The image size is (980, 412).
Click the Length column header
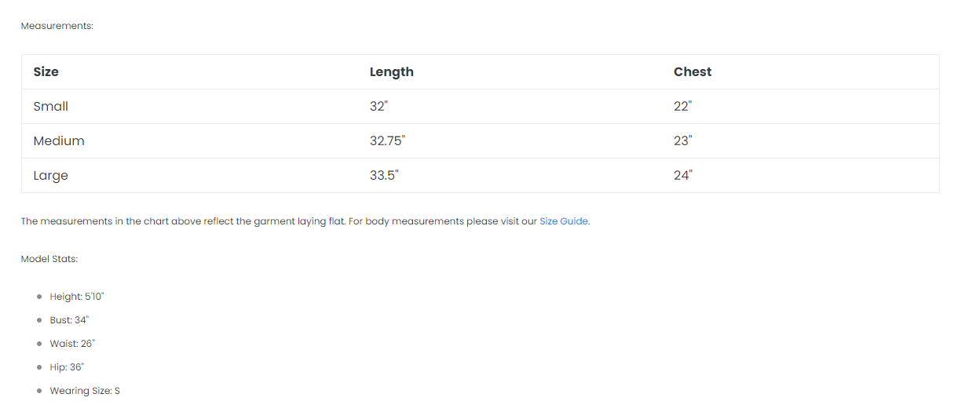point(391,71)
